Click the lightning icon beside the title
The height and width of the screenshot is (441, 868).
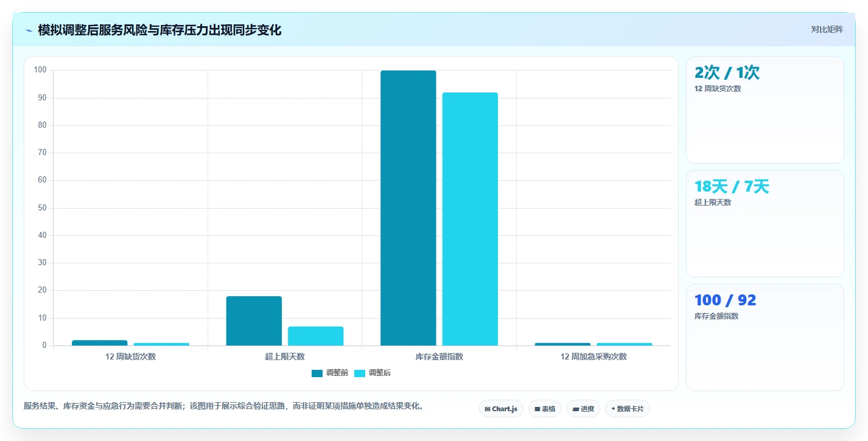29,30
